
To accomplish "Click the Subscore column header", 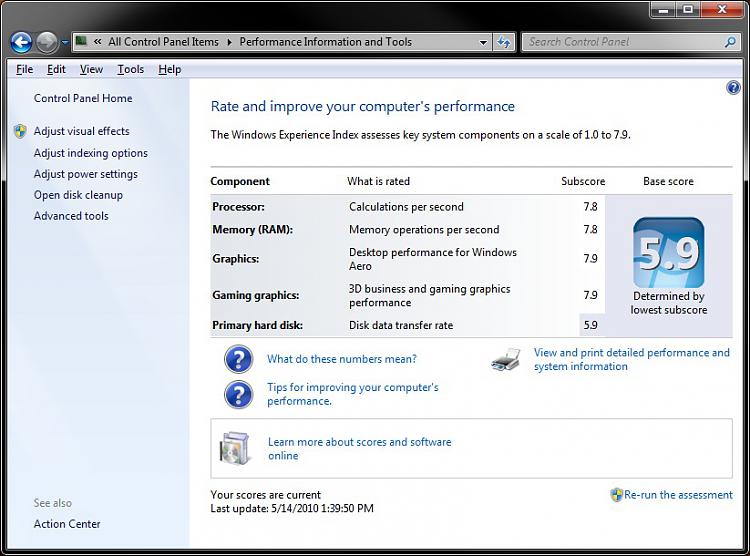I will (x=583, y=181).
